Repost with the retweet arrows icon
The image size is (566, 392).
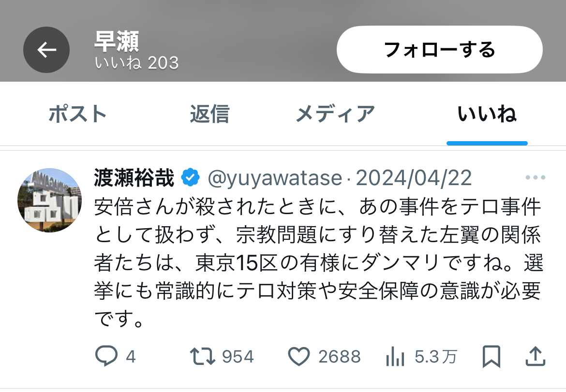(203, 356)
